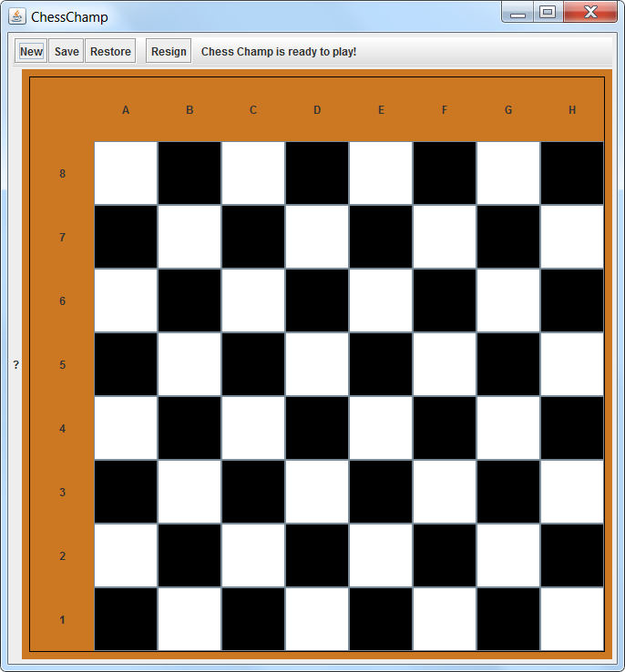Click the Save button
The width and height of the screenshot is (625, 672).
[x=67, y=51]
